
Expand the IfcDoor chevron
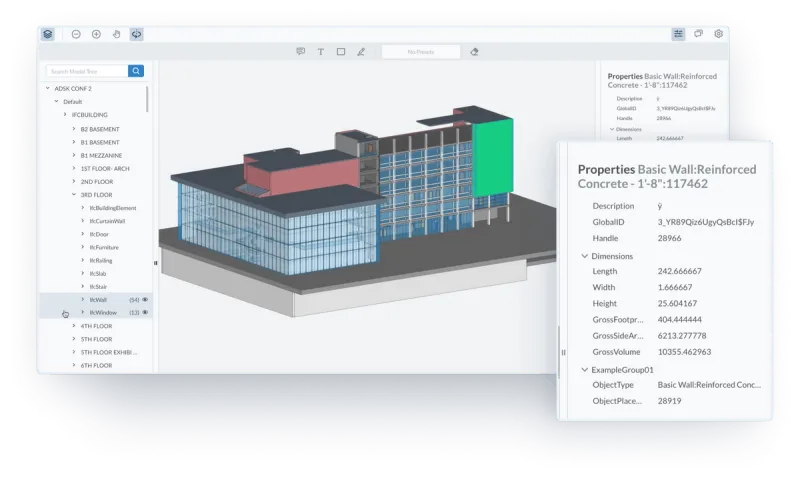[x=82, y=234]
